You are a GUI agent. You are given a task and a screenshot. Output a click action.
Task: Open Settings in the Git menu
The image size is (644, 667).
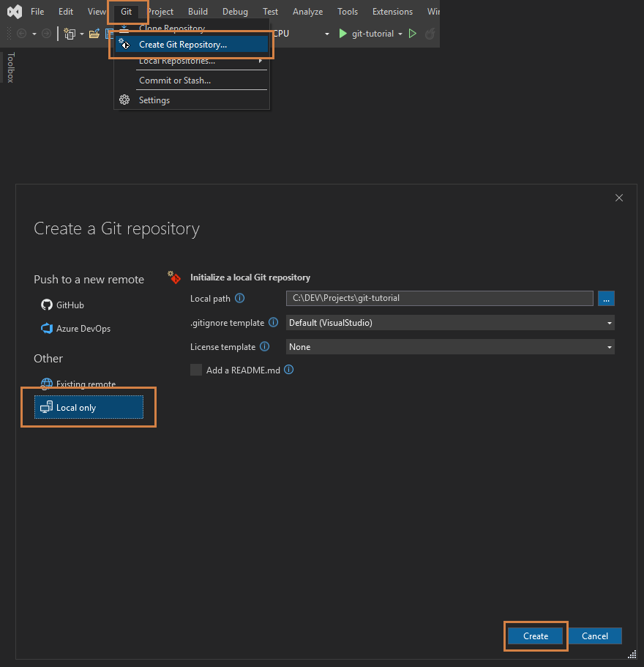point(154,100)
